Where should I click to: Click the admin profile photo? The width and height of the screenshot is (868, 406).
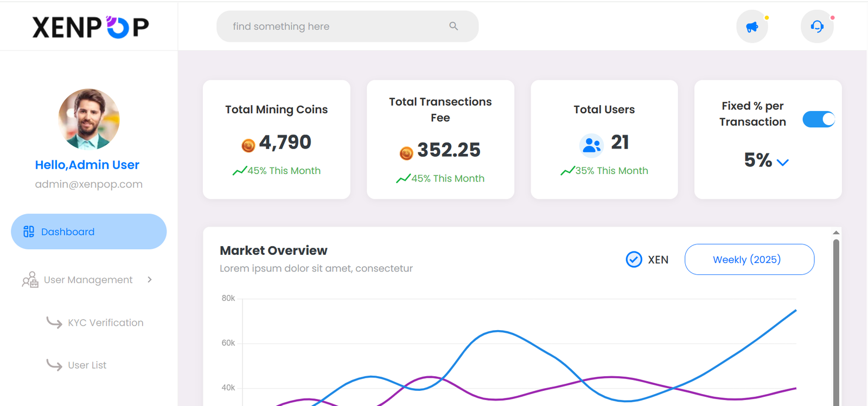pyautogui.click(x=88, y=119)
